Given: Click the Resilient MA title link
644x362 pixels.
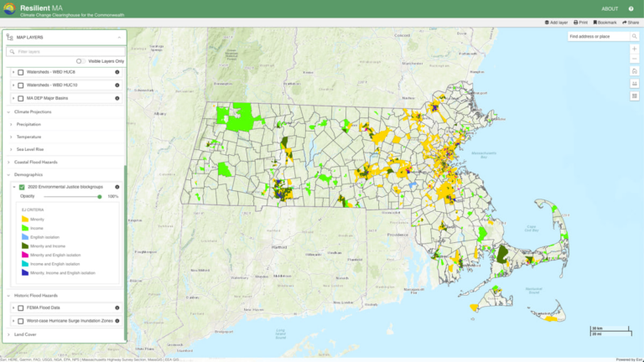Looking at the screenshot, I should [41, 8].
